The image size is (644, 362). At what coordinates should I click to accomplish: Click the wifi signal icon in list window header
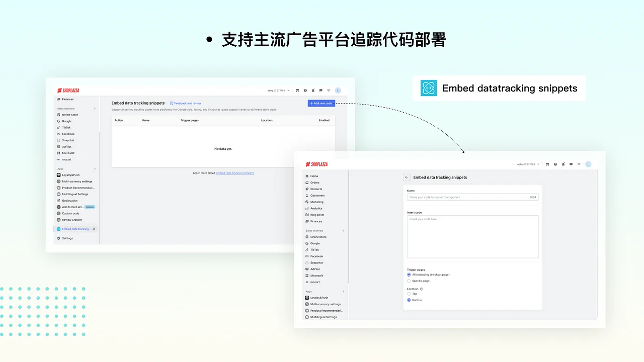(x=329, y=90)
